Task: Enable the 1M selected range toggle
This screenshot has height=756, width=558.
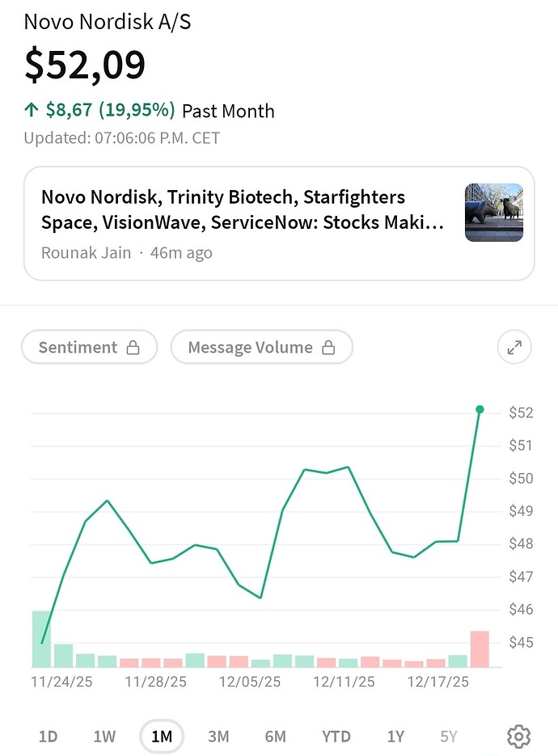Action: (x=162, y=736)
